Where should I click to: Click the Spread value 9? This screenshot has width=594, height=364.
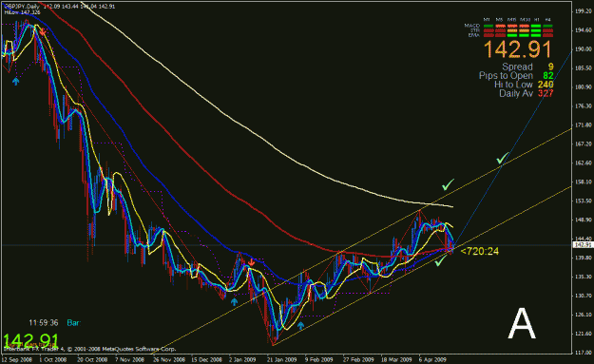click(550, 67)
